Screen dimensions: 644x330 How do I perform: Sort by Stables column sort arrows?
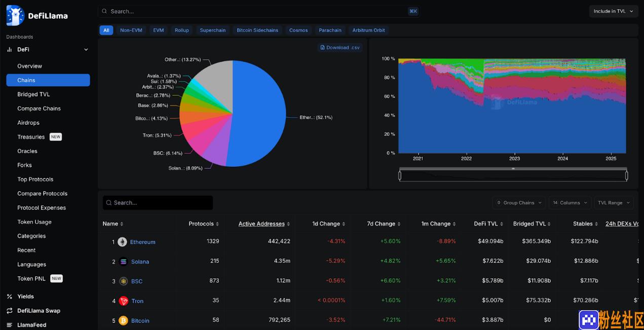tap(596, 224)
